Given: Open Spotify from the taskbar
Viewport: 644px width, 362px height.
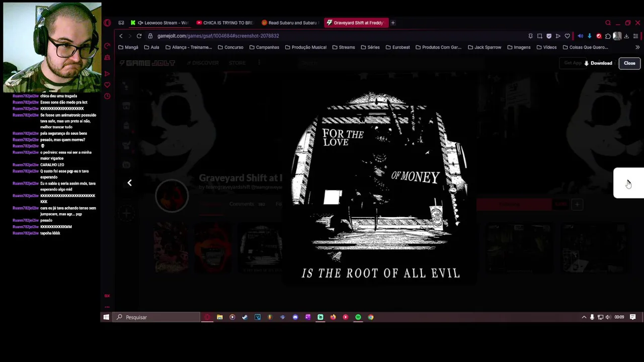Looking at the screenshot, I should tap(358, 317).
